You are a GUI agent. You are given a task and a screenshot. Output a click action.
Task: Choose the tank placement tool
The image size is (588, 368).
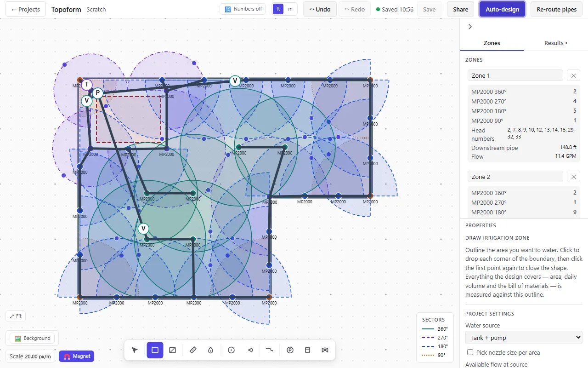tap(308, 350)
